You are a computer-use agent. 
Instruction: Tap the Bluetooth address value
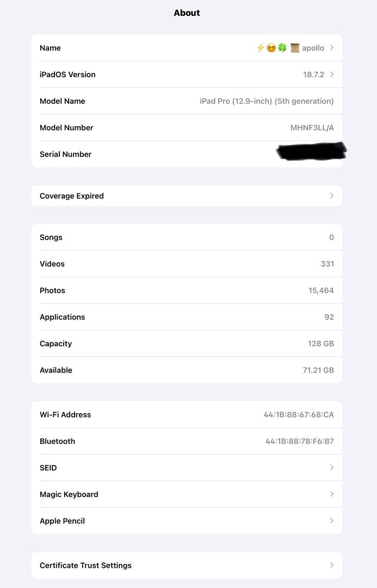pyautogui.click(x=300, y=442)
